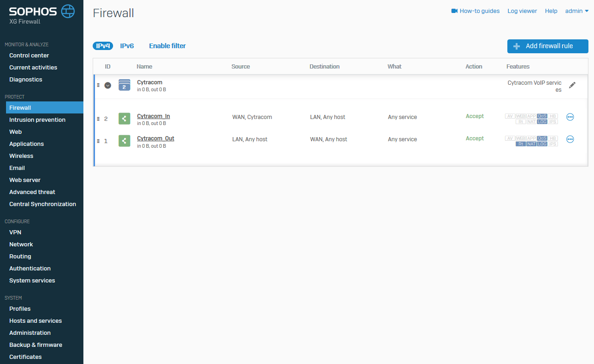The image size is (594, 364).
Task: Click LOG feature badge on Cytracom_In rule
Action: coord(542,122)
